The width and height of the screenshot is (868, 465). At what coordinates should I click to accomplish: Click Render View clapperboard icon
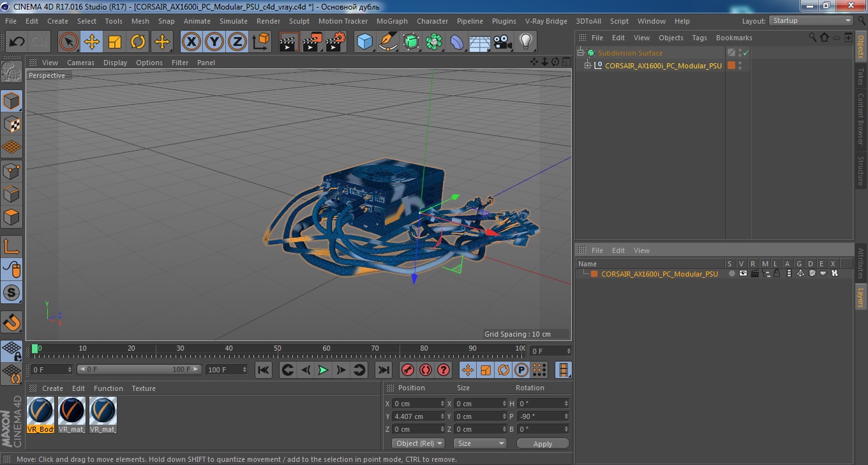[x=289, y=42]
